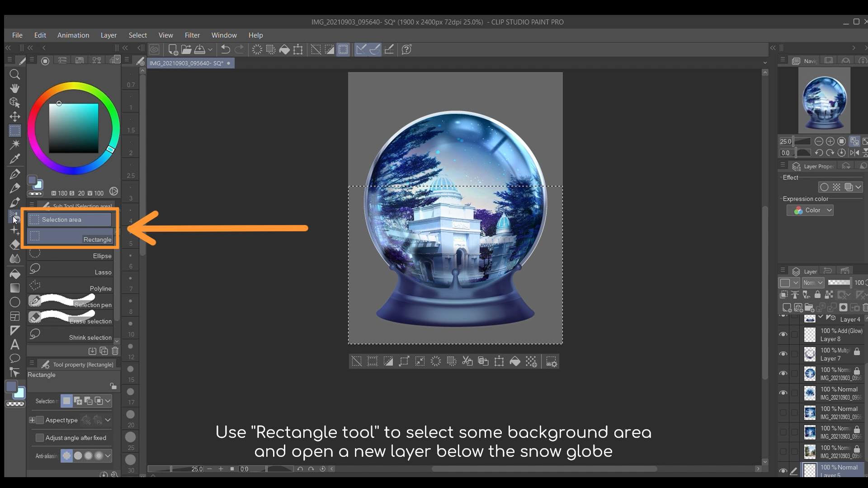Select the Eraser tool
Image resolution: width=868 pixels, height=488 pixels.
pyautogui.click(x=14, y=244)
